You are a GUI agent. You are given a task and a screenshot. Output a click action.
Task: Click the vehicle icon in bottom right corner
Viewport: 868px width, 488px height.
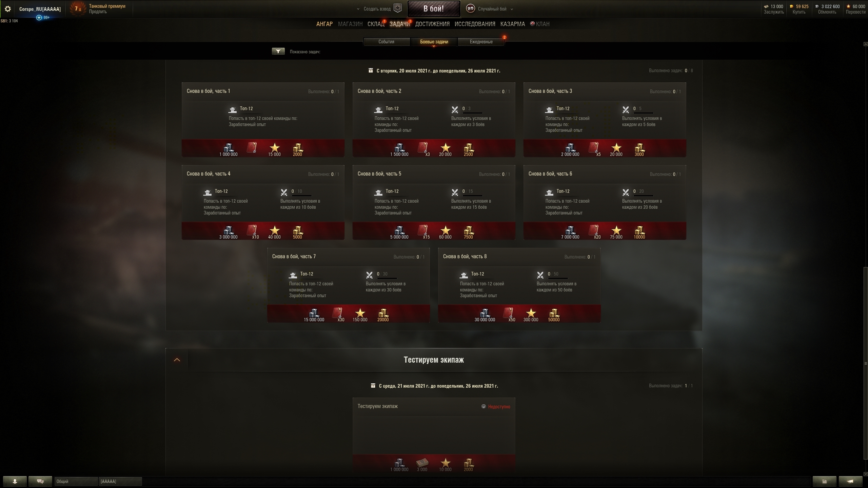[x=850, y=481]
